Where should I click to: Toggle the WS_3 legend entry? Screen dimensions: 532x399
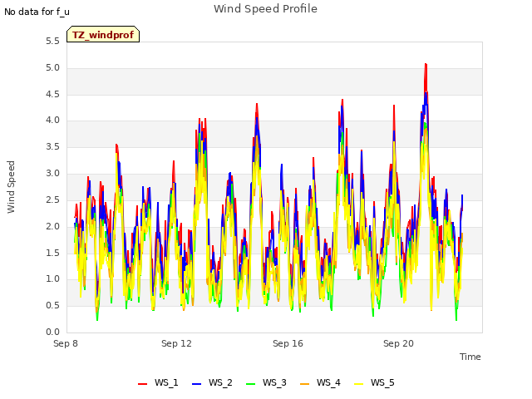click(266, 382)
